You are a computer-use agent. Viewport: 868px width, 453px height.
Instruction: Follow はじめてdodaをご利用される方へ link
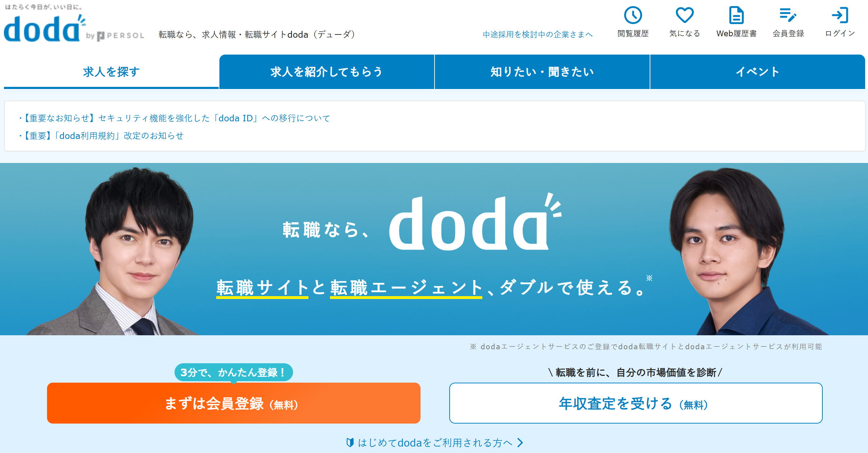435,443
